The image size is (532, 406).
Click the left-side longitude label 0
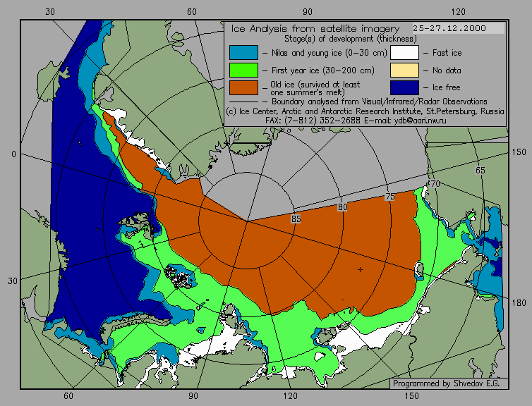point(13,154)
